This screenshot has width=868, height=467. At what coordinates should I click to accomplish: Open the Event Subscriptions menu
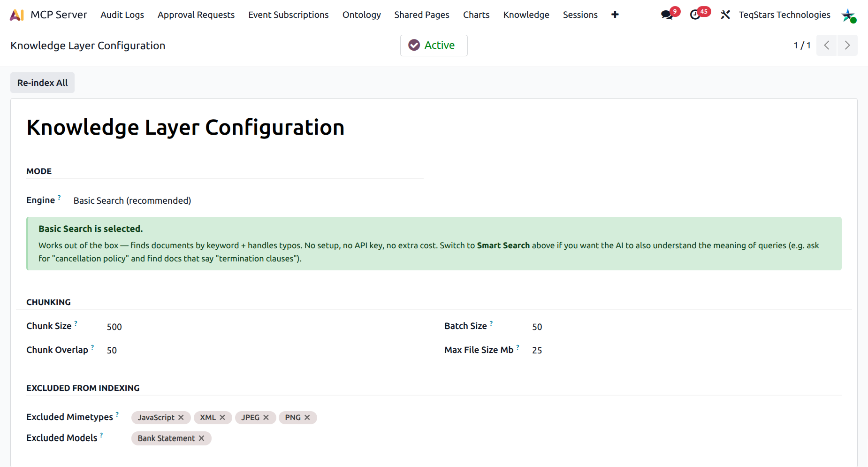(289, 15)
